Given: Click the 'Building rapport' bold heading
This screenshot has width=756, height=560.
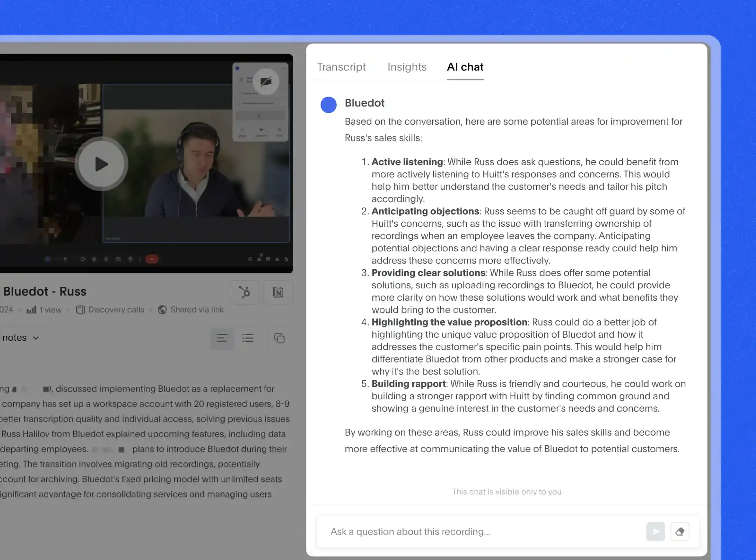Looking at the screenshot, I should coord(409,384).
